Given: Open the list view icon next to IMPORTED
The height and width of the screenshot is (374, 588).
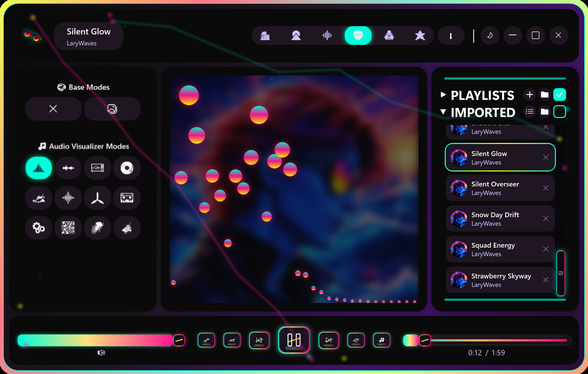Looking at the screenshot, I should (529, 112).
